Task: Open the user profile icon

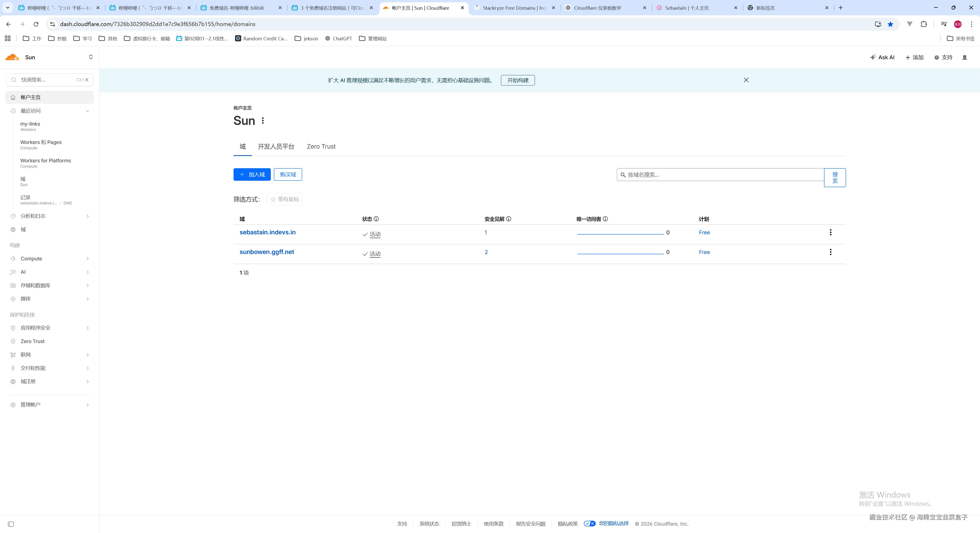Action: [x=964, y=57]
